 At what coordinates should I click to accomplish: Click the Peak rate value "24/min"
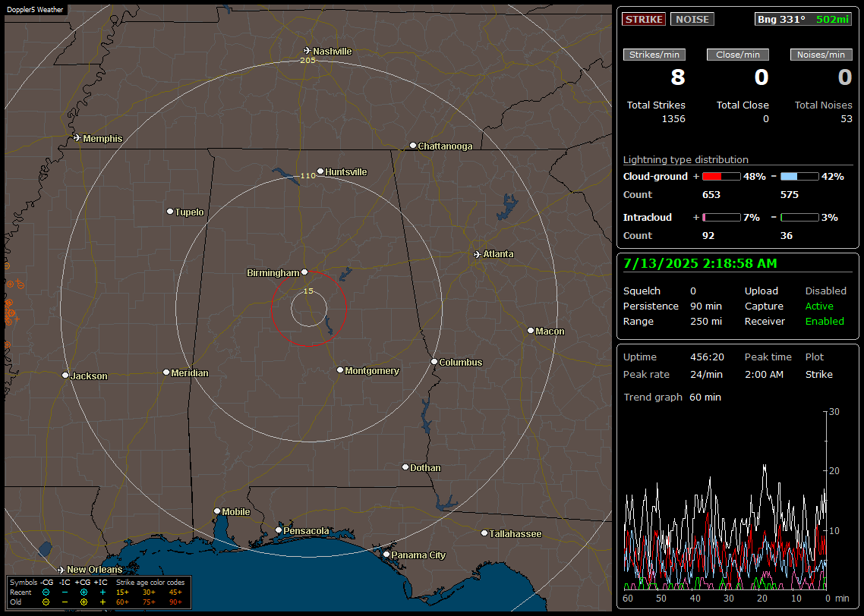[707, 374]
